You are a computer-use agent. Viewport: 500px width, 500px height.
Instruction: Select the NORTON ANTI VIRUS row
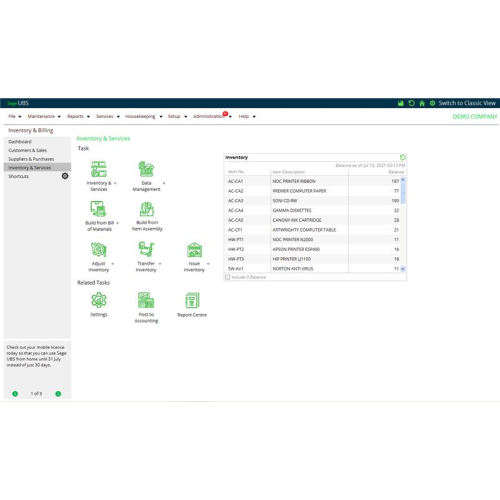(312, 268)
